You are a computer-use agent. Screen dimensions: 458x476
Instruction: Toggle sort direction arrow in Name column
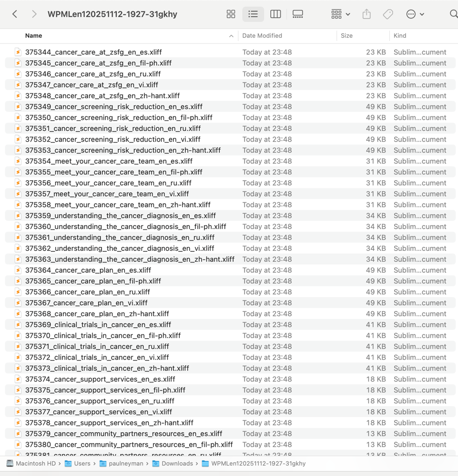point(231,36)
